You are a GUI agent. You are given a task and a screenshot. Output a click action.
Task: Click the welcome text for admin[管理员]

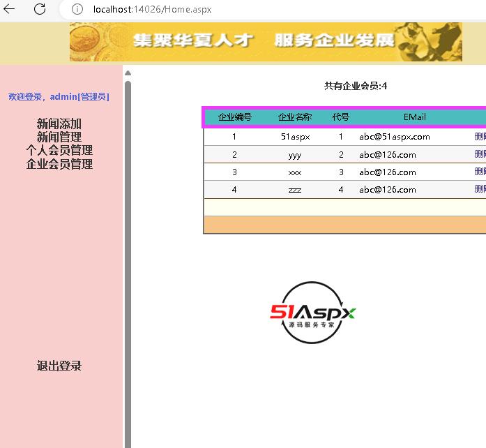pyautogui.click(x=59, y=96)
